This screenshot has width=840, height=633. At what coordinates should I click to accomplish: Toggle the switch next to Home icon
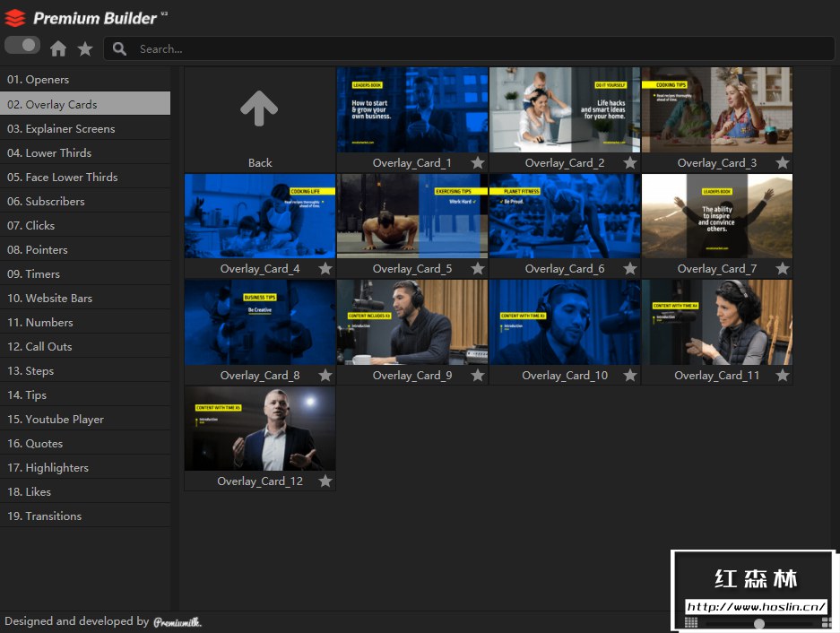click(22, 45)
